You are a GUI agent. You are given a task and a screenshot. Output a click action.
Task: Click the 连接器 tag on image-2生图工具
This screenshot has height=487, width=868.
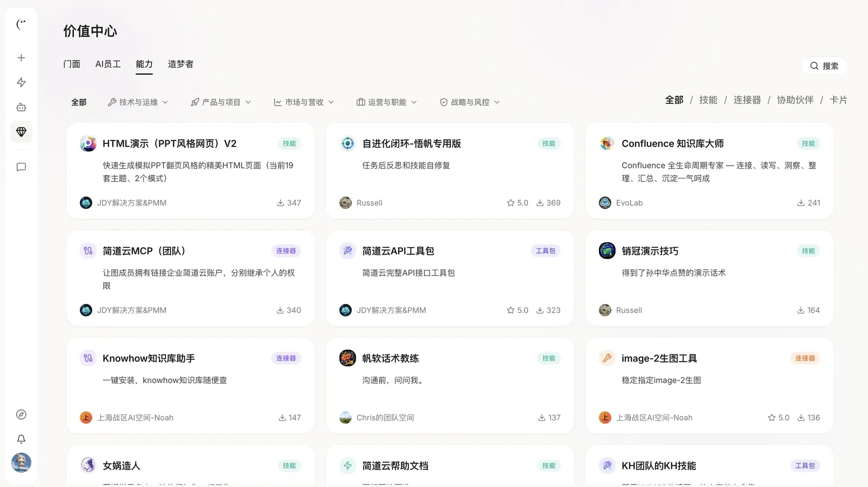(x=805, y=358)
